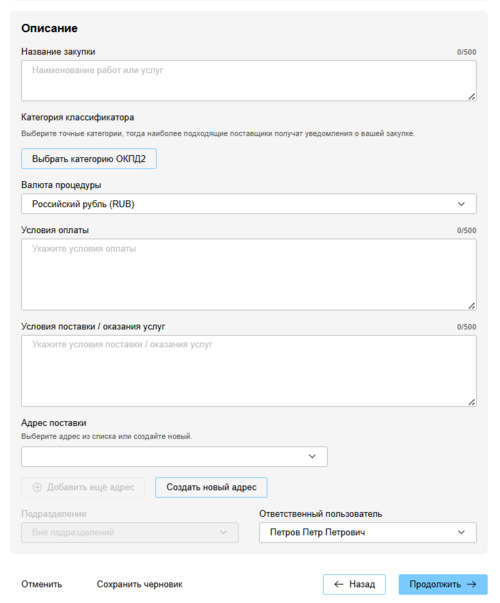Click the right arrow icon on Продолжить
This screenshot has width=500, height=603.
pos(472,584)
